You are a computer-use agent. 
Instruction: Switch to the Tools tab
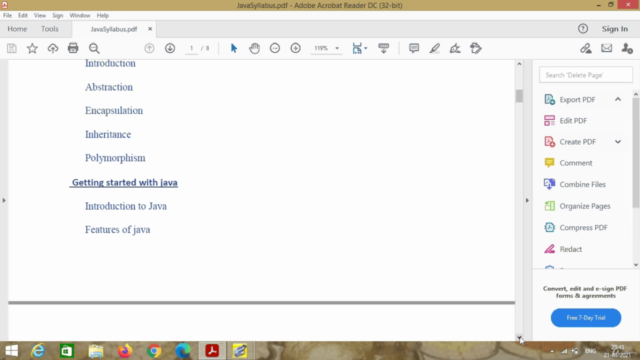49,29
